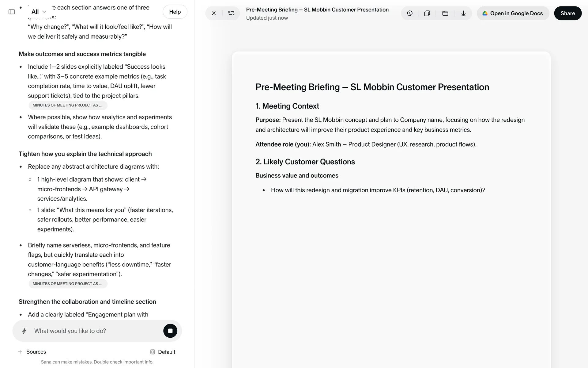
Task: Click the document title in header
Action: point(317,10)
